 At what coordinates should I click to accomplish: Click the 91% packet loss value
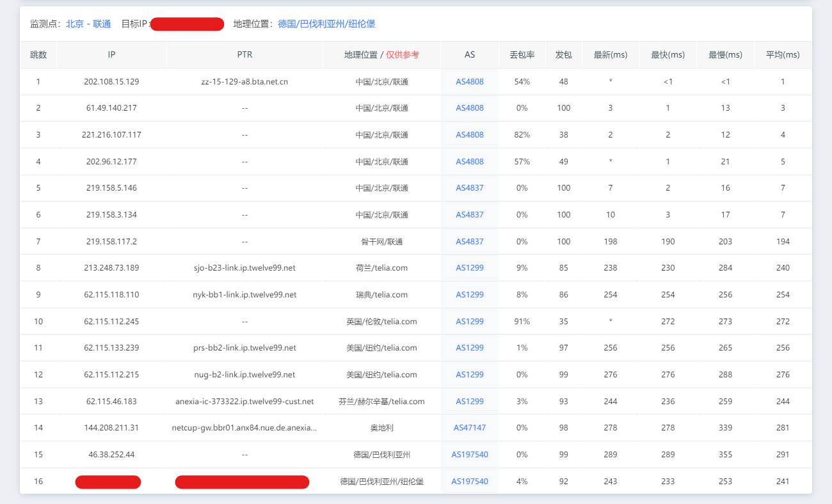coord(522,322)
